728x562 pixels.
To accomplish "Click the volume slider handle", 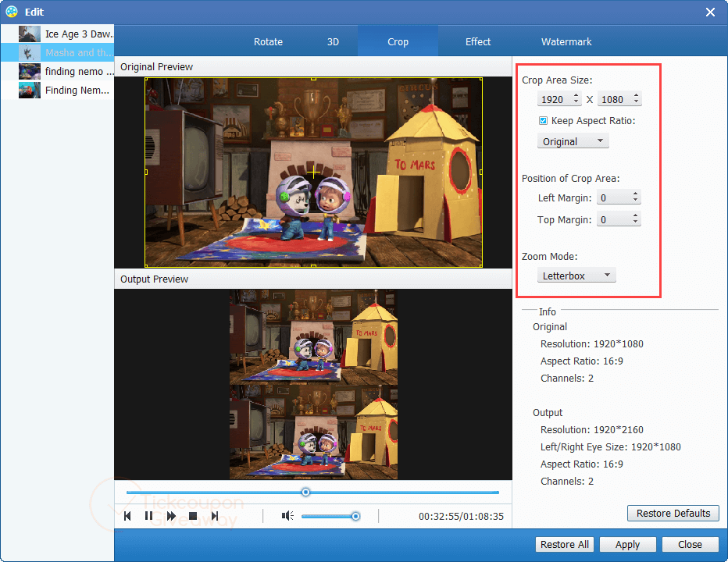I will tap(355, 516).
